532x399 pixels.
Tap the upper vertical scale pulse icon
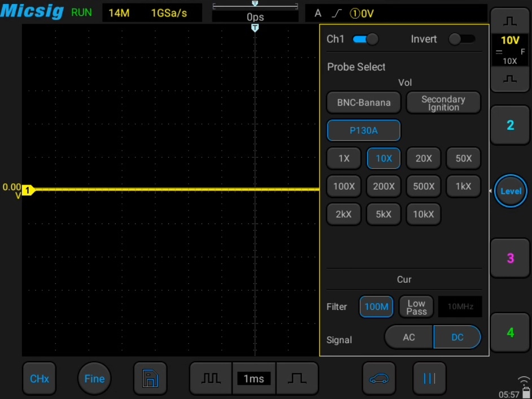[509, 21]
